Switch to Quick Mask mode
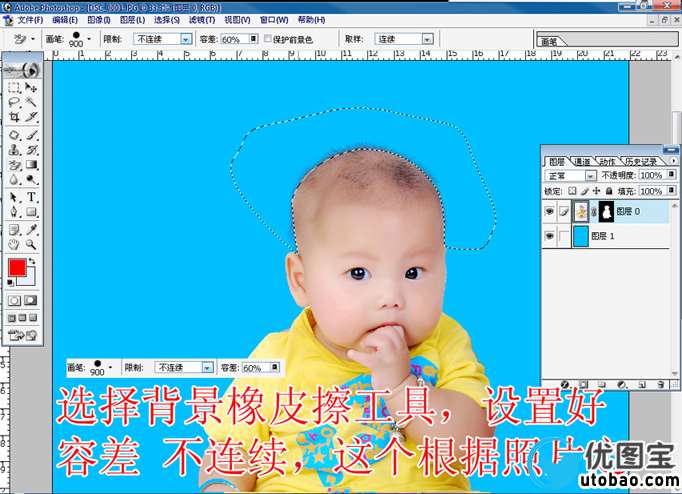Image resolution: width=682 pixels, height=494 pixels. (30, 300)
